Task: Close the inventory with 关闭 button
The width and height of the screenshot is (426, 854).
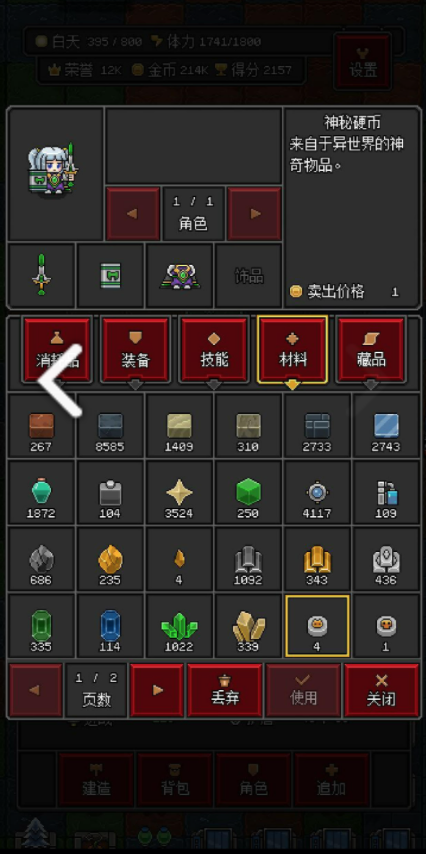Action: tap(381, 690)
